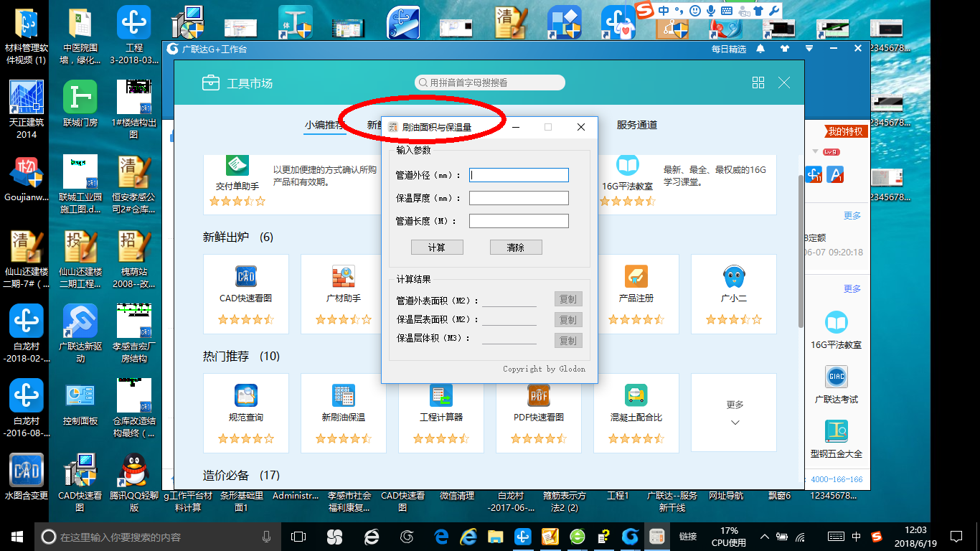Image resolution: width=980 pixels, height=551 pixels.
Task: Close the 工具市场 panel with X
Action: (x=784, y=83)
